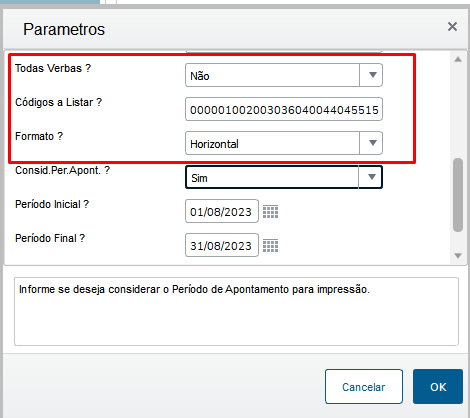Click the scrollbar up arrow
This screenshot has width=470, height=418.
coord(458,59)
